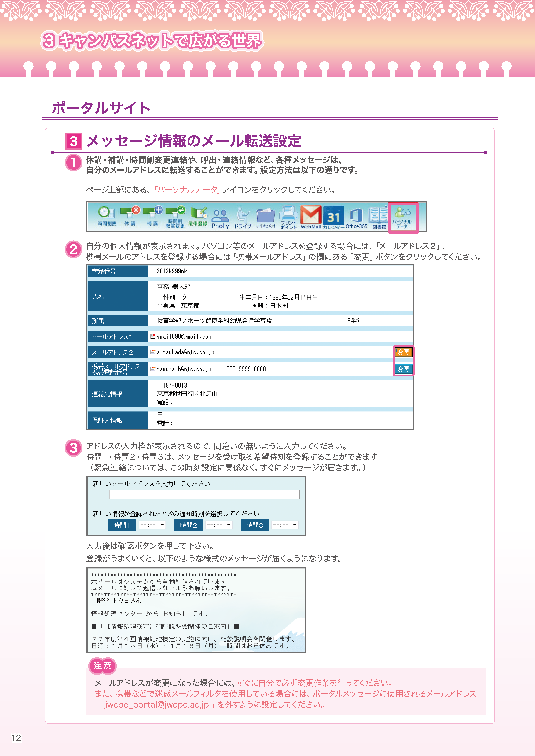Click the mail icon beside s_tsukada@njc.co.jp
The width and height of the screenshot is (535, 756).
coord(153,352)
